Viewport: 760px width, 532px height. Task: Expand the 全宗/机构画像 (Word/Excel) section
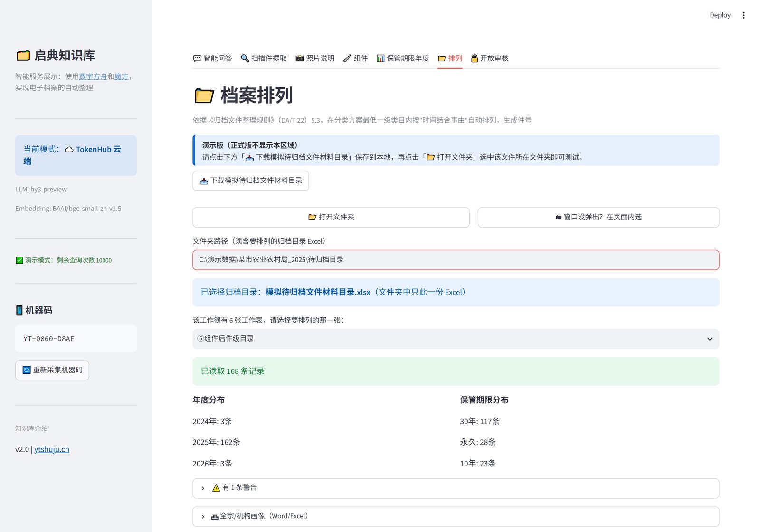pyautogui.click(x=456, y=517)
